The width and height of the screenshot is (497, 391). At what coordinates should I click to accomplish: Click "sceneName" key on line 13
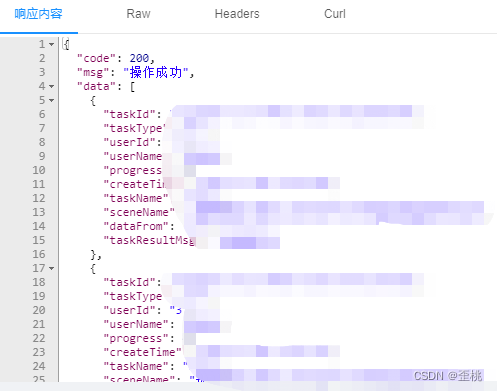coord(139,212)
